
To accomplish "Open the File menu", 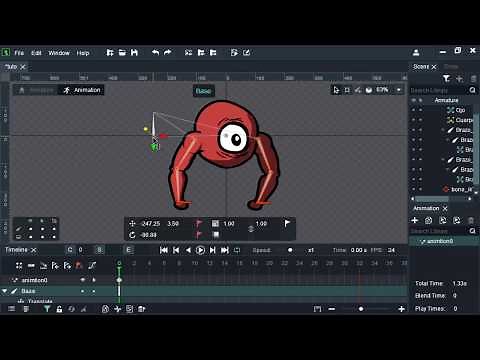I will (19, 53).
